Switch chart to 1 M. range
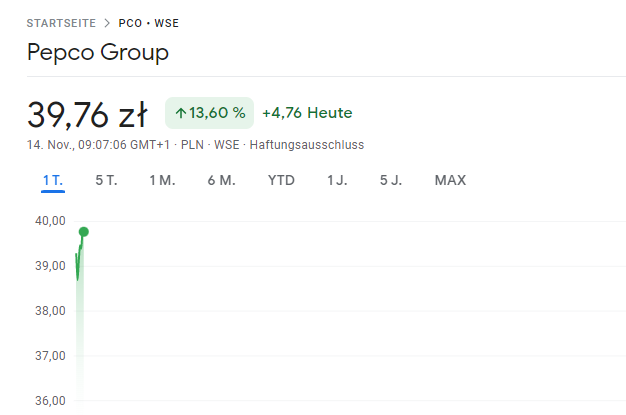 point(162,181)
